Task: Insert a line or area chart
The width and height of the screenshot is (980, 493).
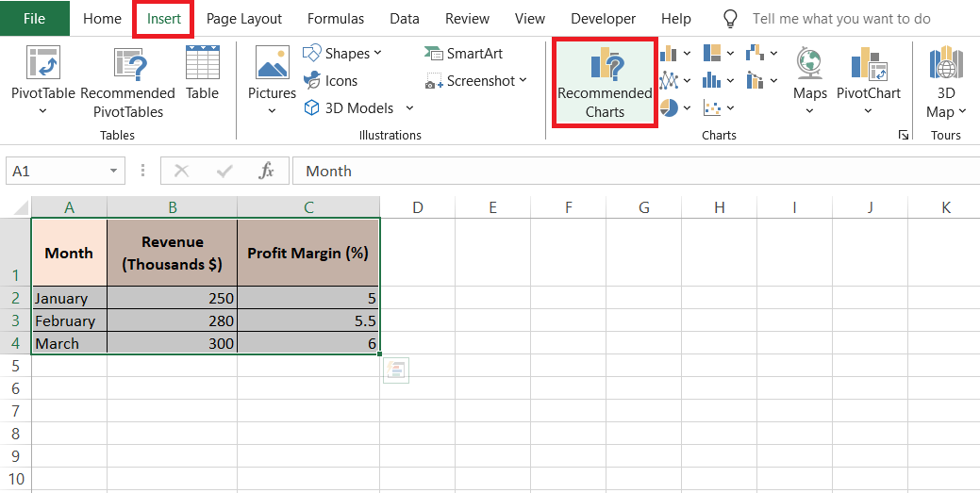Action: coord(670,81)
